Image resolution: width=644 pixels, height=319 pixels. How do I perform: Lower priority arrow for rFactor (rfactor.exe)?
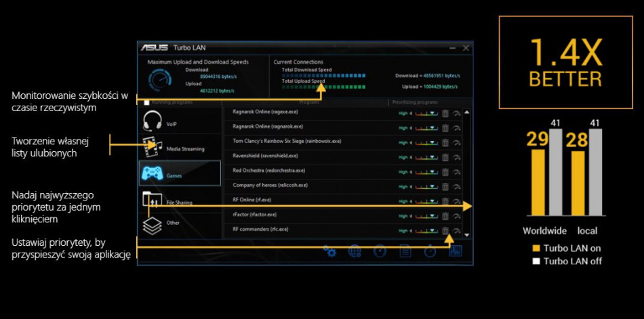point(411,216)
